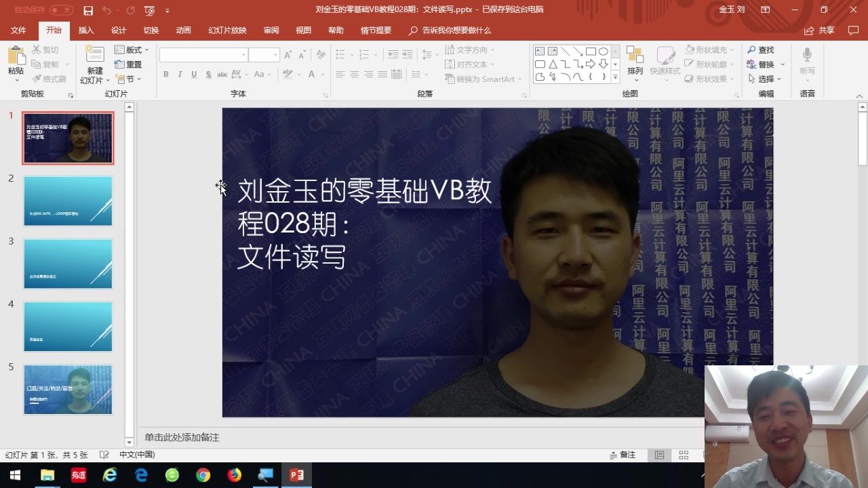
Task: Toggle Bold formatting
Action: 165,75
